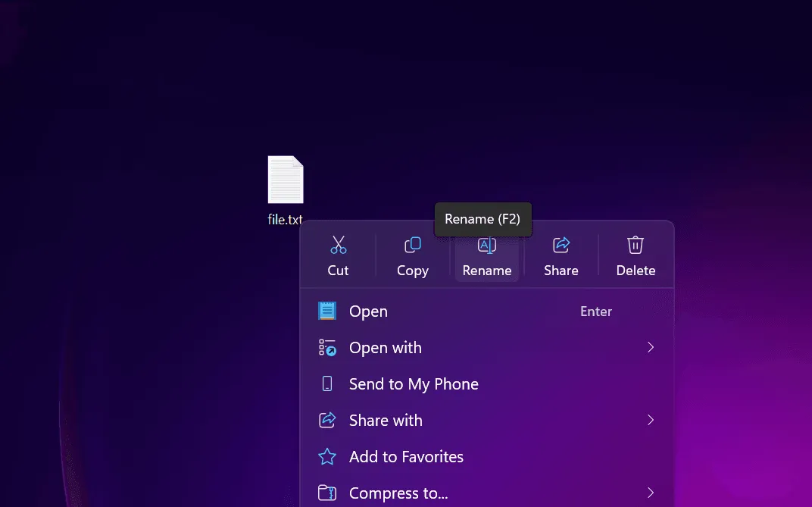
Task: Expand the Compress to submenu chevron
Action: coord(650,493)
